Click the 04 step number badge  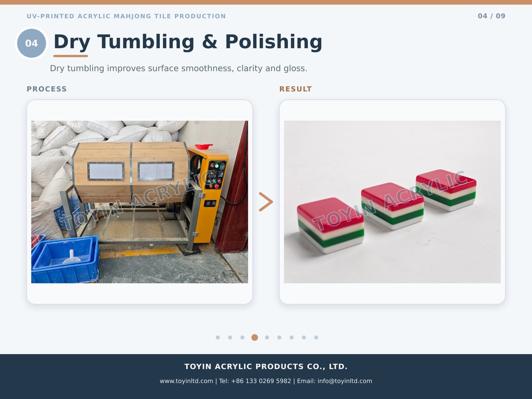point(31,43)
